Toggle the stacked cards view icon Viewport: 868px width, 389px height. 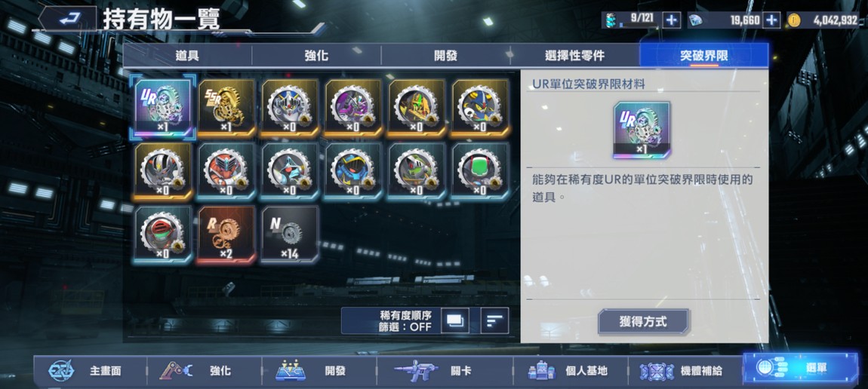pos(455,320)
